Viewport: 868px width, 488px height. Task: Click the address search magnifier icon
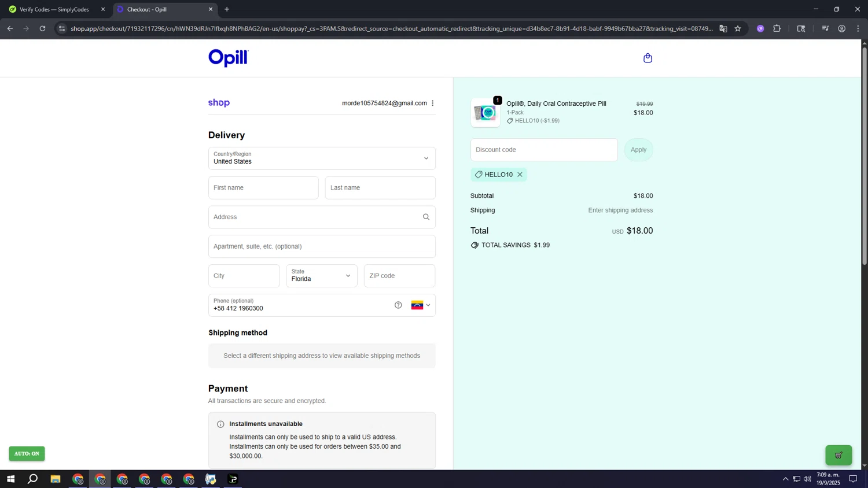click(426, 217)
